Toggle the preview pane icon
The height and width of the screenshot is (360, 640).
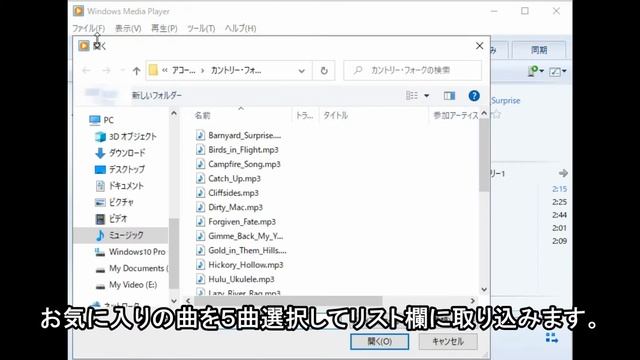(449, 96)
